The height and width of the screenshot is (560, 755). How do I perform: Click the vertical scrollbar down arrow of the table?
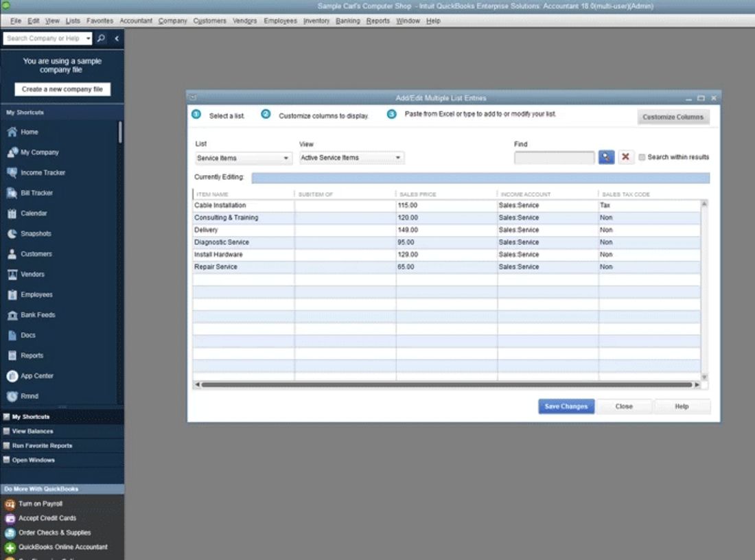click(704, 377)
